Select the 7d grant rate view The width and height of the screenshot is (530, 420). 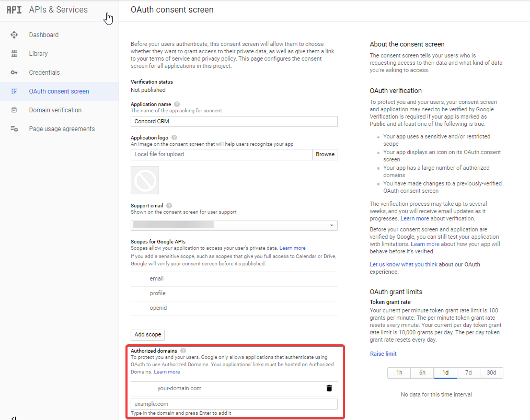click(x=468, y=372)
